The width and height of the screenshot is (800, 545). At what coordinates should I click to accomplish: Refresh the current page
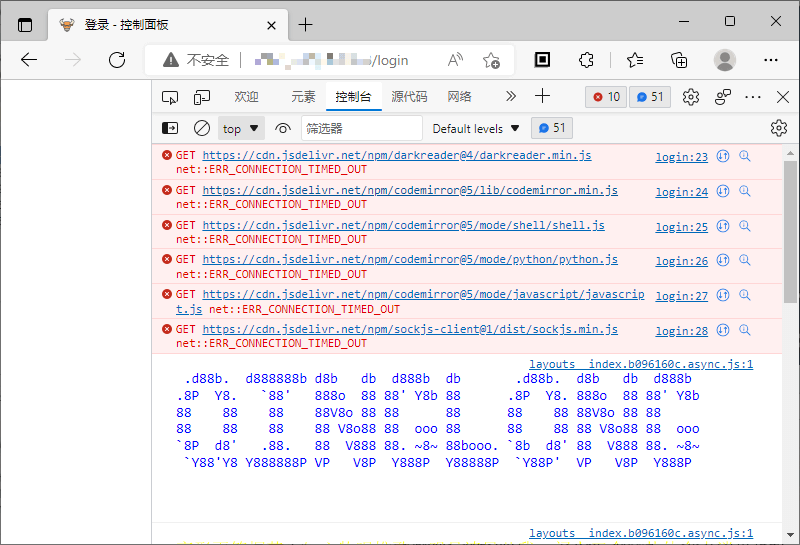117,60
